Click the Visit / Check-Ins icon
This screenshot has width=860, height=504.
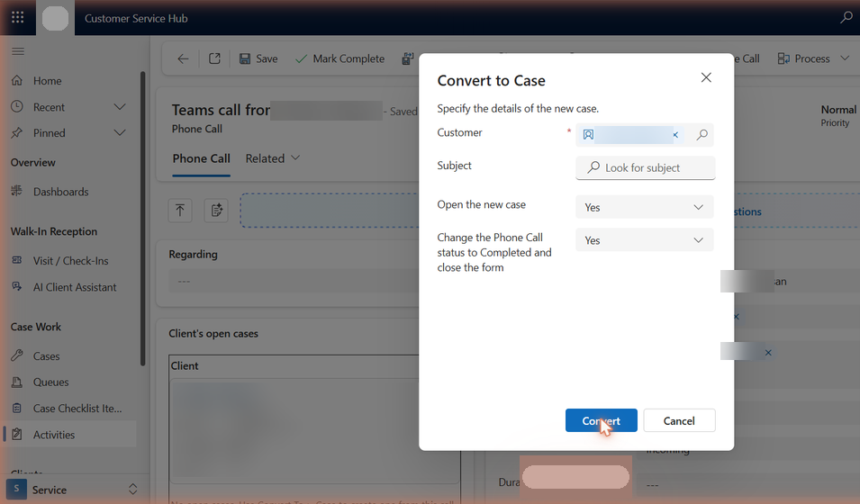(x=17, y=260)
